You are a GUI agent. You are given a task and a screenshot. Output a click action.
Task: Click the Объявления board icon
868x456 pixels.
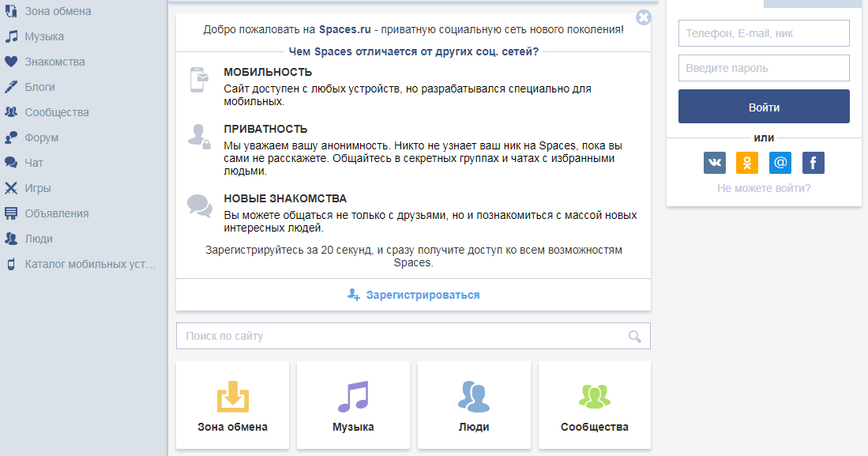11,213
